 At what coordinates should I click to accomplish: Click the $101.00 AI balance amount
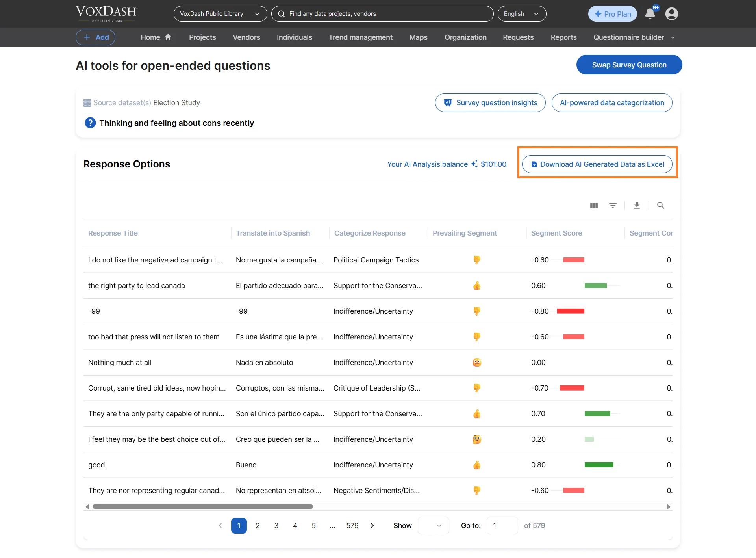point(493,164)
